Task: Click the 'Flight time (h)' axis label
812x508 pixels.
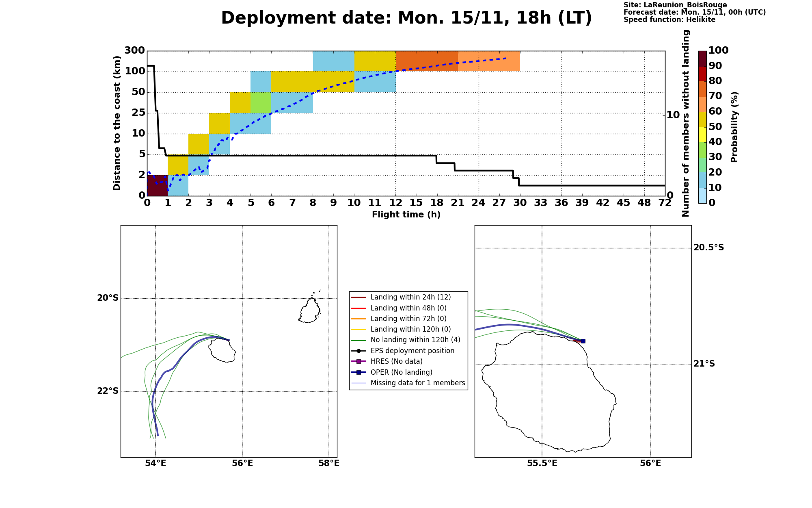Action: point(406,215)
